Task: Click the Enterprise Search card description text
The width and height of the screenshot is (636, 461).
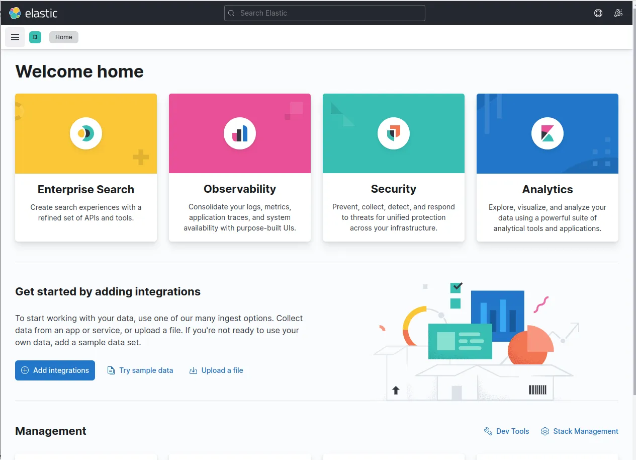Action: (x=86, y=212)
